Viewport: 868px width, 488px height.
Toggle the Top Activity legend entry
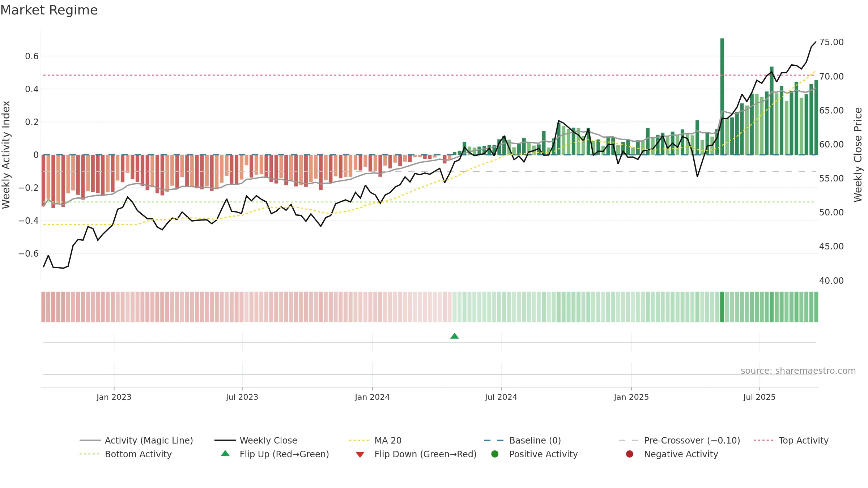click(x=791, y=440)
